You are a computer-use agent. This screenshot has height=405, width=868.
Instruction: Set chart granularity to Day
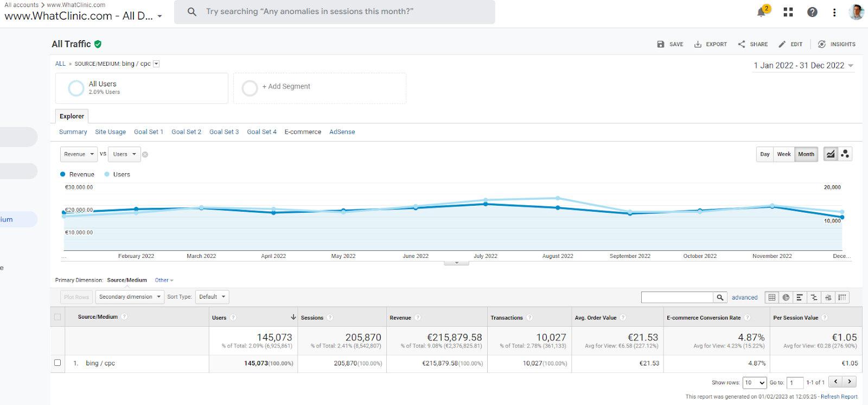765,154
